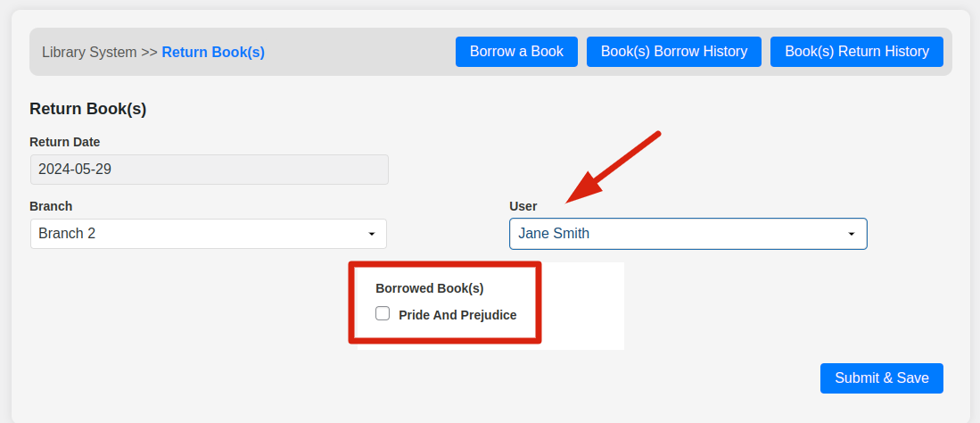Click the User field label

pyautogui.click(x=523, y=206)
